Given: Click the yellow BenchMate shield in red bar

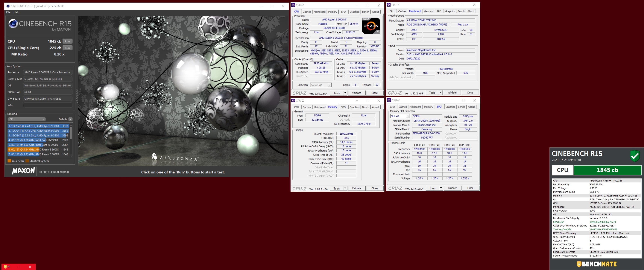Looking at the screenshot, I should tap(5, 267).
